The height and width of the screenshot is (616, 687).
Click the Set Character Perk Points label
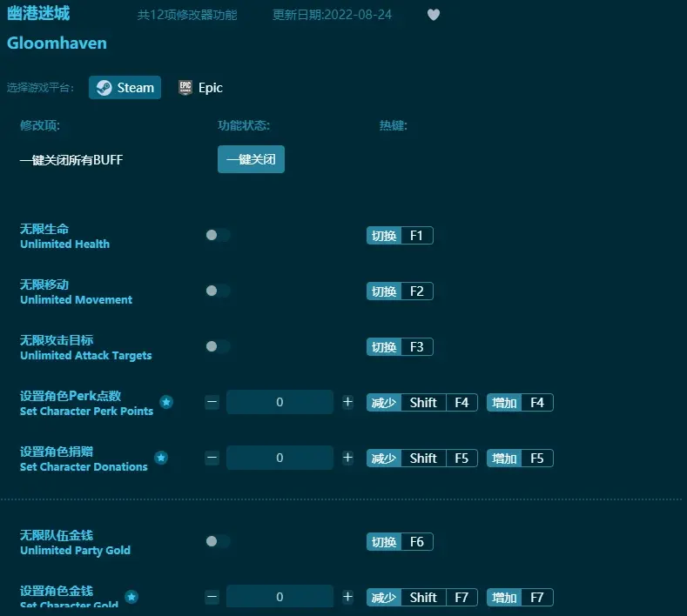click(87, 412)
